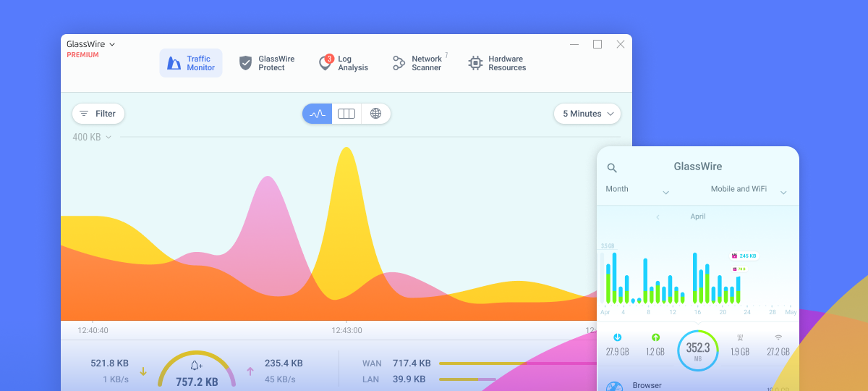868x391 pixels.
Task: Open Hardware Resources chip icon
Action: tap(475, 63)
